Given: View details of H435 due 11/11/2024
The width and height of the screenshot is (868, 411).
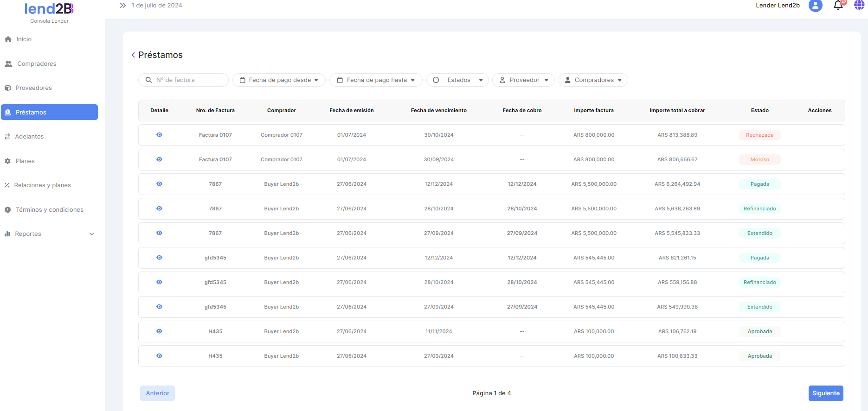Looking at the screenshot, I should tap(159, 331).
